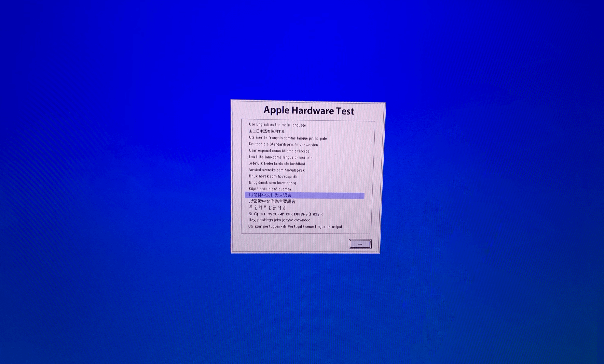Choose "Utiliser le français comme langue principale"
604x364 pixels.
click(288, 138)
